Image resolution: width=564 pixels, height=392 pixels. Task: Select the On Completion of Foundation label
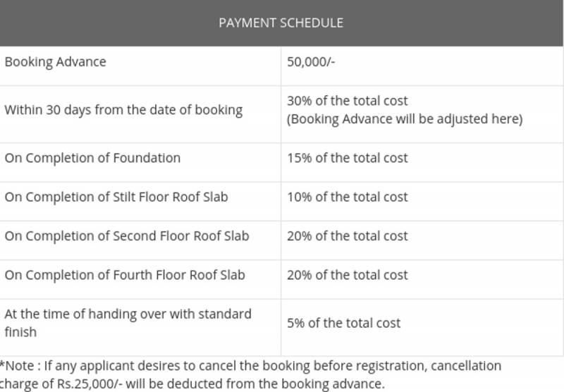click(x=92, y=158)
